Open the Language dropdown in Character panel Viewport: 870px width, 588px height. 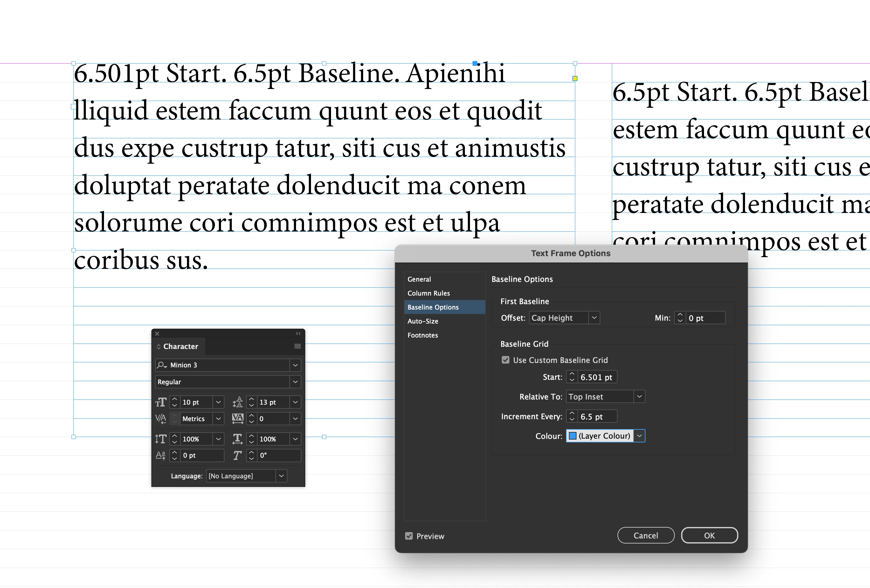coord(281,476)
